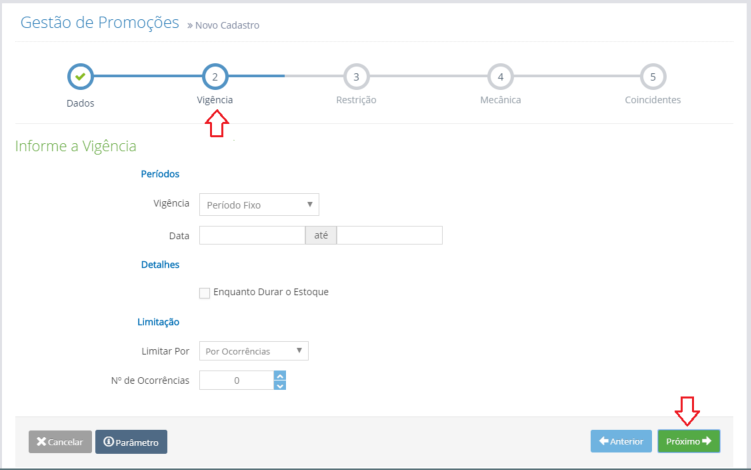Image resolution: width=751 pixels, height=470 pixels.
Task: Click the completed Dados step checkmark circle
Action: pyautogui.click(x=80, y=77)
